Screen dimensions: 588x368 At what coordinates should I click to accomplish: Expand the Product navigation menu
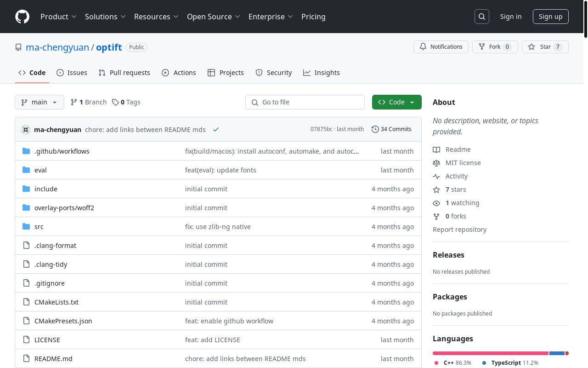click(58, 17)
